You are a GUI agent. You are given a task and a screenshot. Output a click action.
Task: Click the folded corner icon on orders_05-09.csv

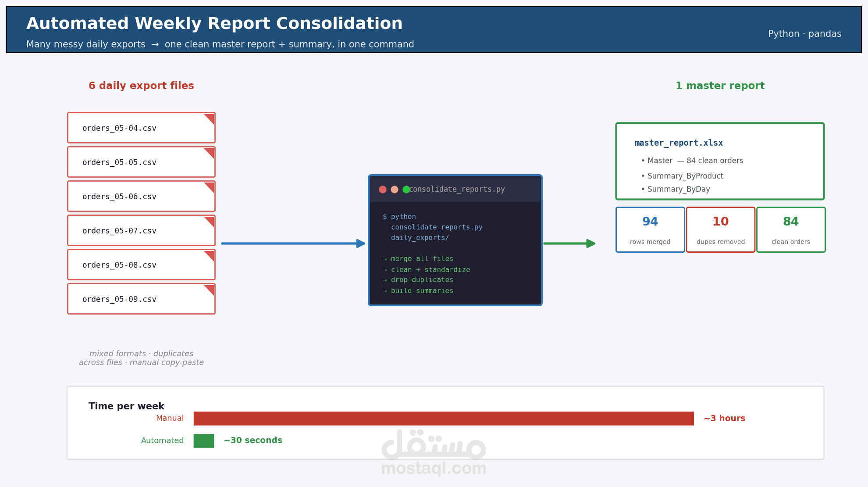pyautogui.click(x=210, y=289)
